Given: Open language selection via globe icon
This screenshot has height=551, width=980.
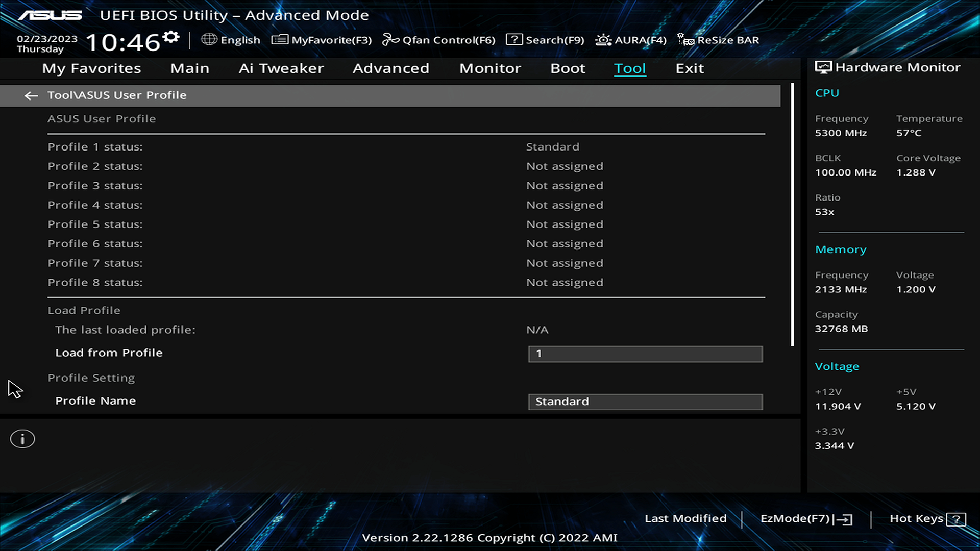Looking at the screenshot, I should (209, 39).
